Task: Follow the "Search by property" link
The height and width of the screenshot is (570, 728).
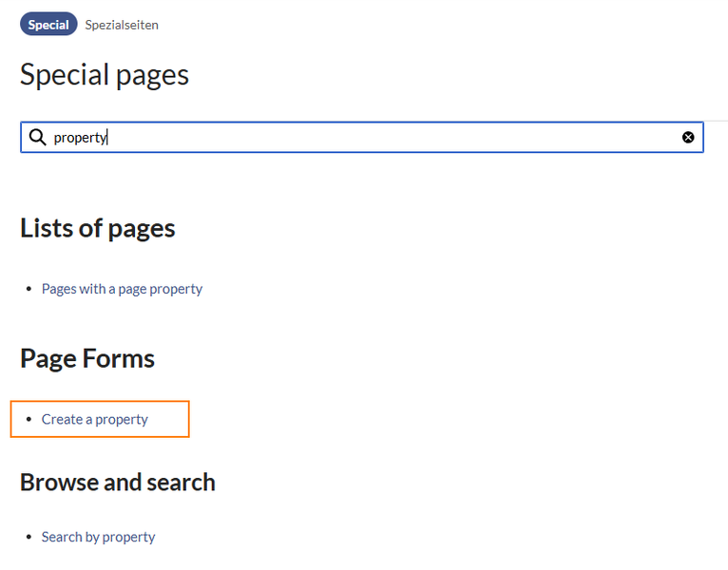Action: click(98, 537)
